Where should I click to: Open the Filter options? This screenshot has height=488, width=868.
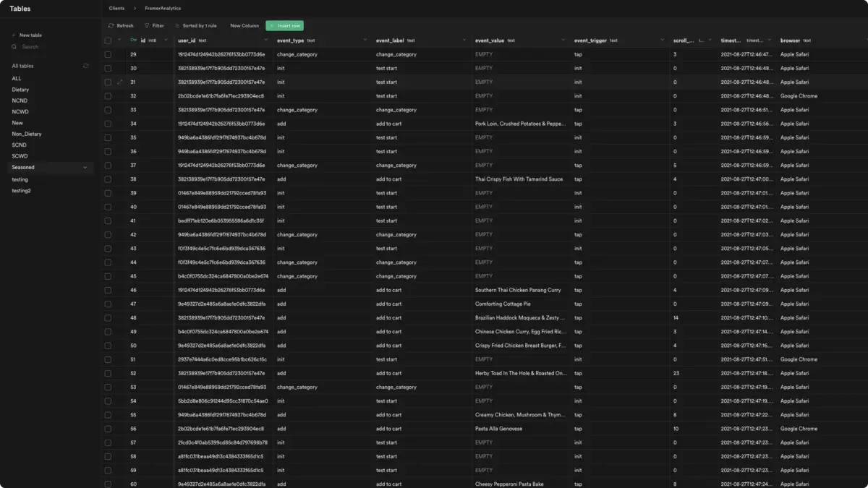(154, 25)
